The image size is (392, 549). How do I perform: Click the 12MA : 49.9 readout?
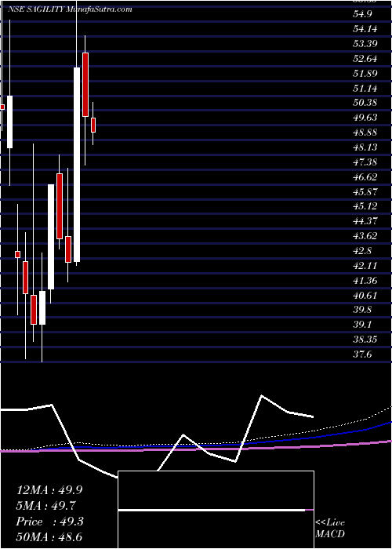(49, 490)
